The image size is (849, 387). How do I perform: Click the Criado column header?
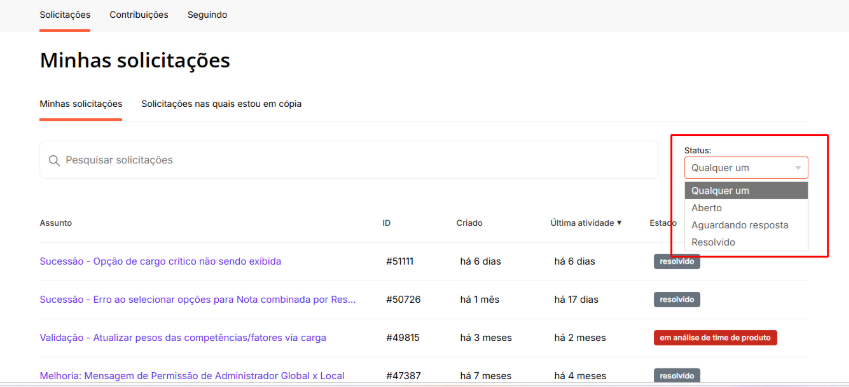469,223
